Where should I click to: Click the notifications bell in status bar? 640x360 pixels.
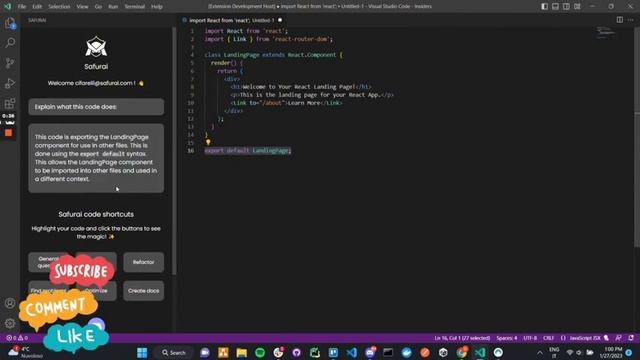(x=631, y=338)
